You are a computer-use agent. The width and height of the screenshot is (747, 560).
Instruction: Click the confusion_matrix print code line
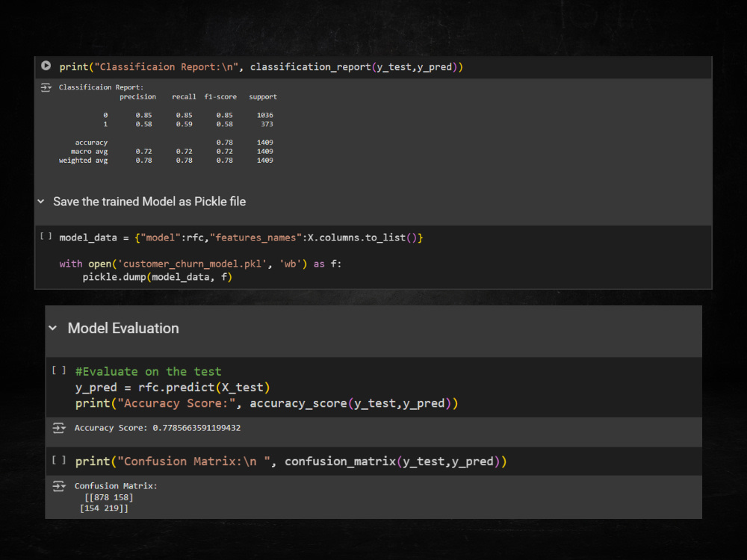pos(291,461)
